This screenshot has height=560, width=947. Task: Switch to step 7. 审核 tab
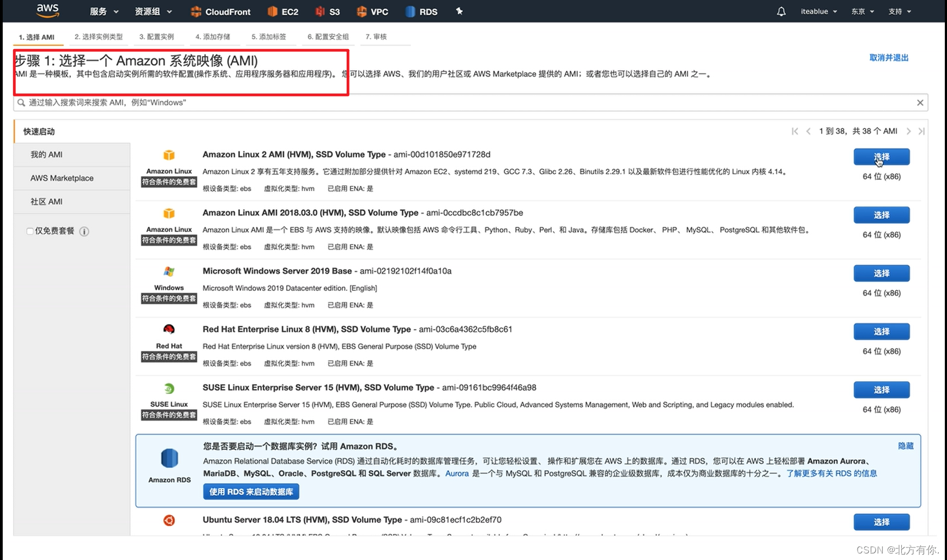point(376,36)
